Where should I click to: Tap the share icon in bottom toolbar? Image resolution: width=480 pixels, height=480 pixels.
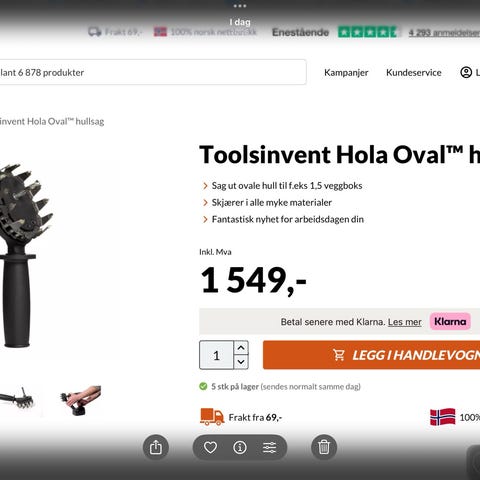pos(156,447)
